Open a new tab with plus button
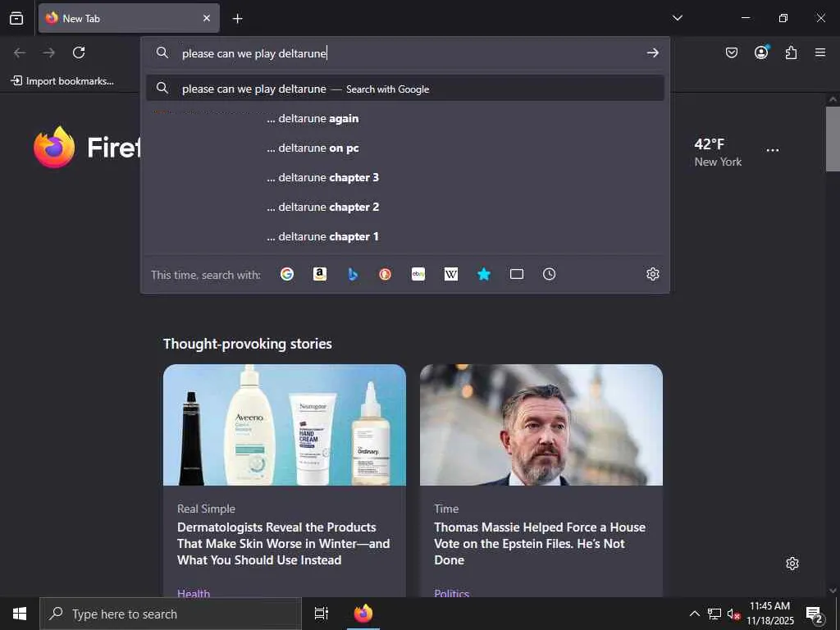Viewport: 840px width, 630px height. pos(237,19)
